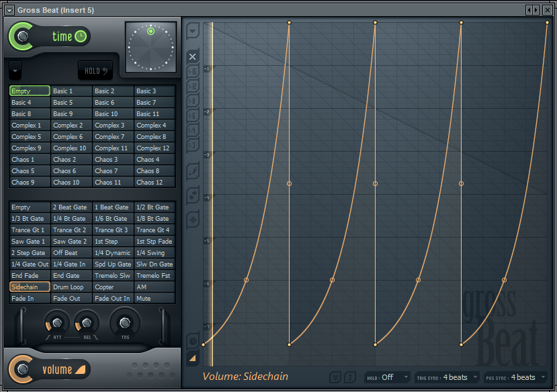Select the Trance Gt 1 volume preset
Screen dimensions: 557x392
tap(30, 230)
